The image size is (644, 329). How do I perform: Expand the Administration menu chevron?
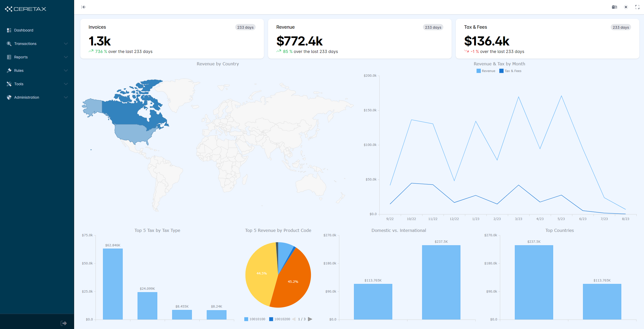click(x=66, y=97)
